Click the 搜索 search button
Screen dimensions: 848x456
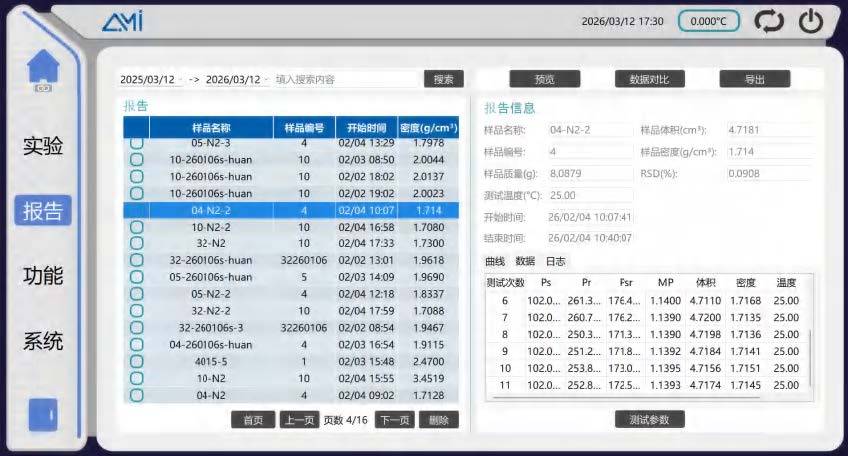coord(443,80)
